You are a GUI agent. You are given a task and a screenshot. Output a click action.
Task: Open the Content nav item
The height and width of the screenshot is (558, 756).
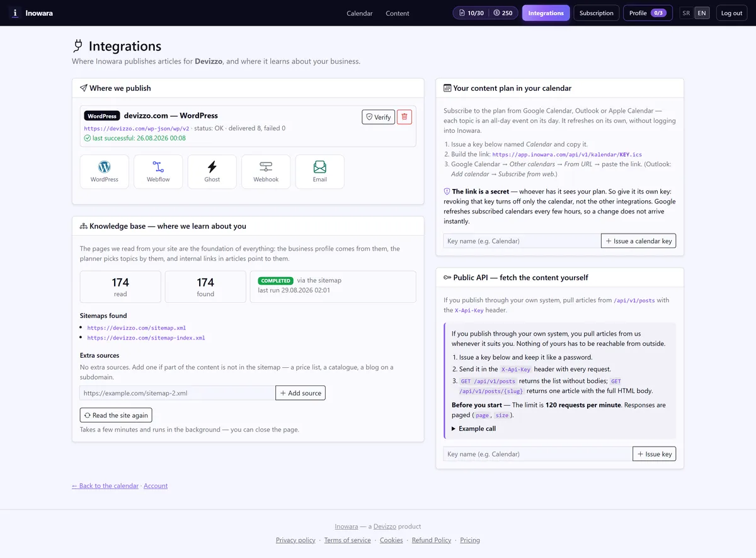point(398,13)
